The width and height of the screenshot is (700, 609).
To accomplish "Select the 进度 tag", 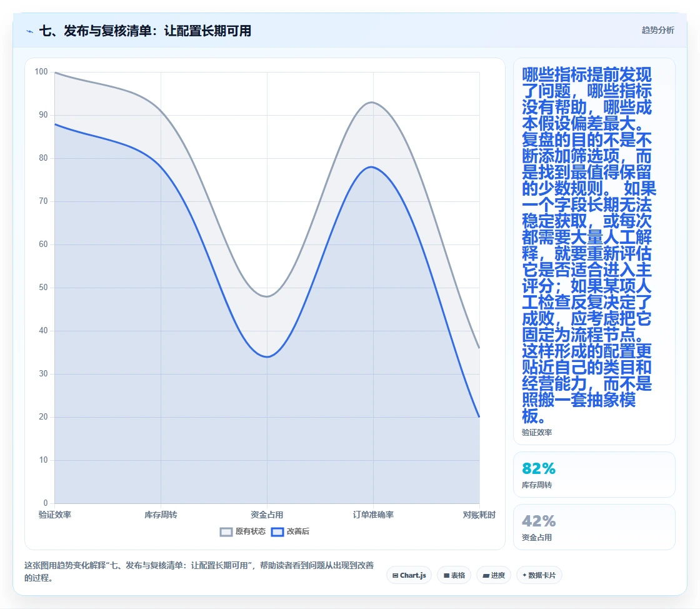I will click(494, 575).
